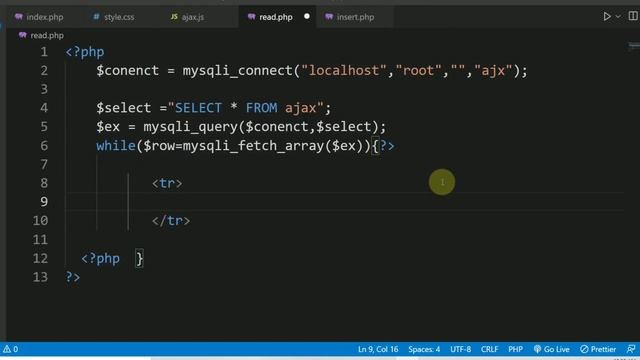640x360 pixels.
Task: Place cursor on mysqli_connect text
Action: click(x=238, y=71)
